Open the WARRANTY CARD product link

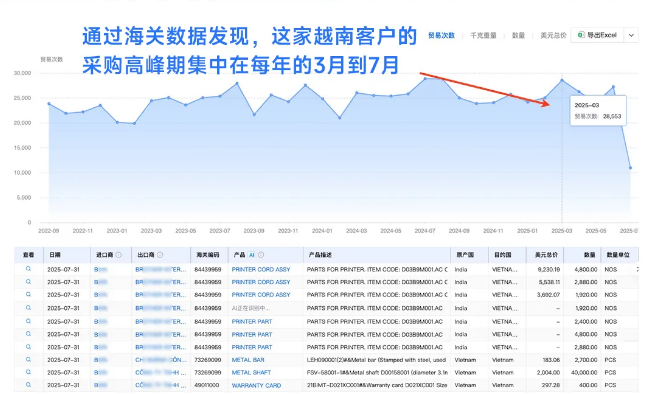[x=256, y=385]
